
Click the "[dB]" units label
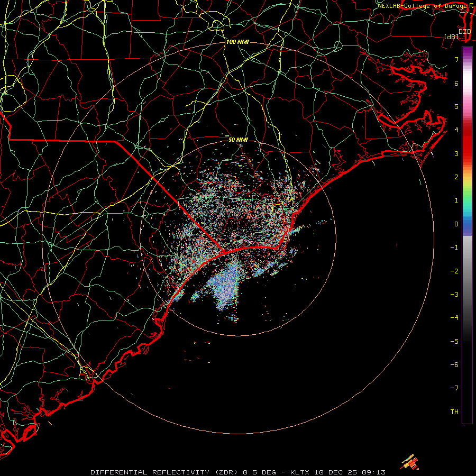(x=452, y=36)
